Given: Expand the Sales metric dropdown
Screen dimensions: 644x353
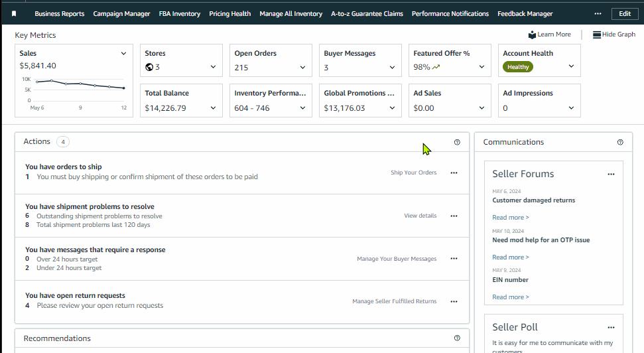Looking at the screenshot, I should 123,54.
